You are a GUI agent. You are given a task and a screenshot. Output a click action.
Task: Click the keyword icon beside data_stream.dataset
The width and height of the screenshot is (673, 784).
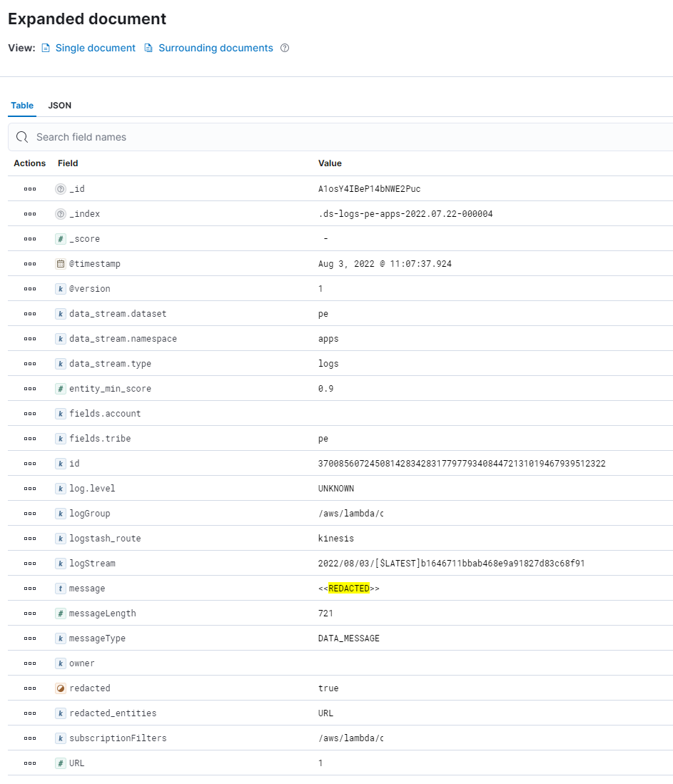coord(61,313)
